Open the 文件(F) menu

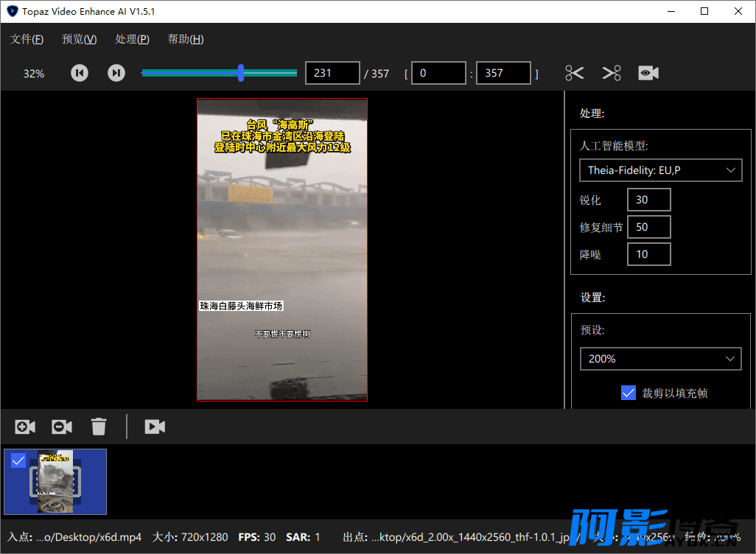pos(27,39)
